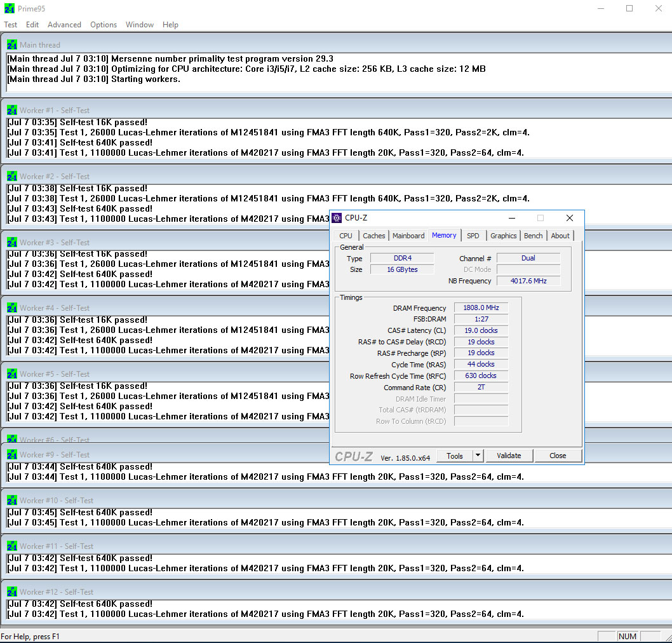Open the Help menu in Prime95

tap(170, 25)
